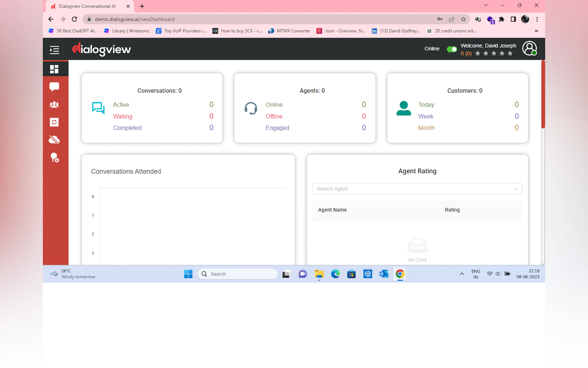This screenshot has width=588, height=368.
Task: Open a new browser tab
Action: 142,6
